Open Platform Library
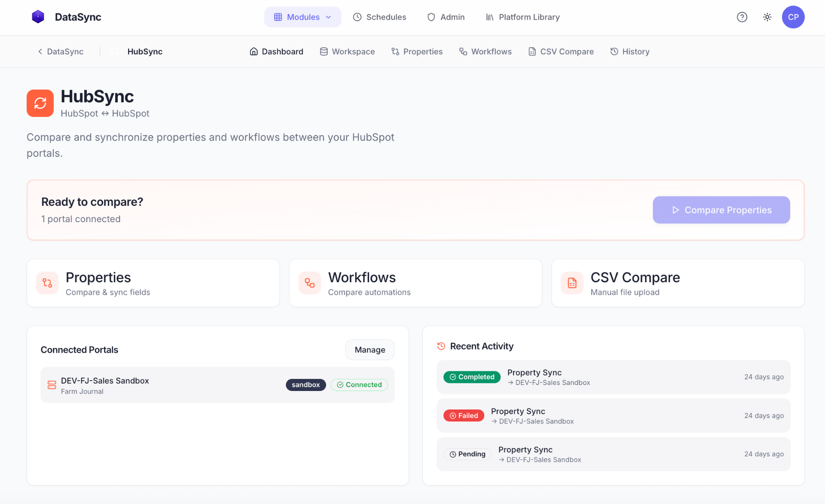 [x=522, y=17]
